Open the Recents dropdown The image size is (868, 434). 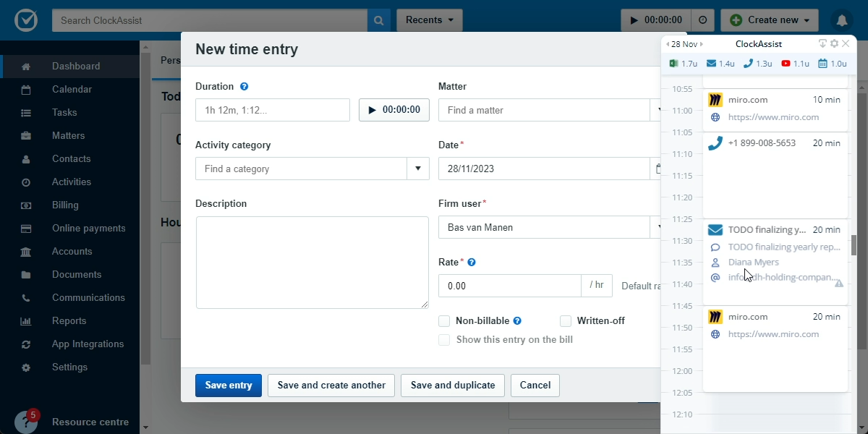pyautogui.click(x=429, y=20)
